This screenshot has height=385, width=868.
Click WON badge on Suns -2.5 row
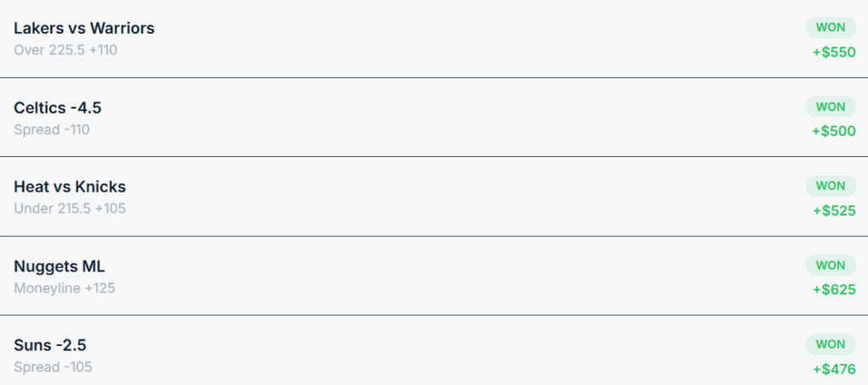pyautogui.click(x=830, y=344)
